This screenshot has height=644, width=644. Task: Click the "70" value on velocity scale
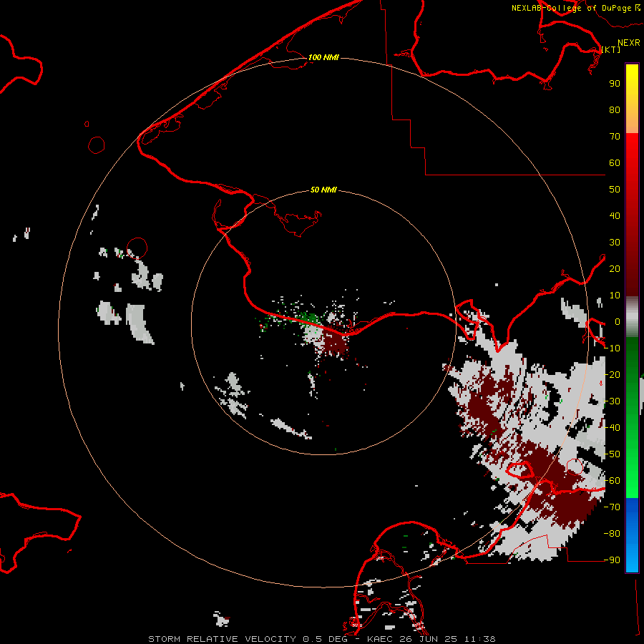click(615, 137)
